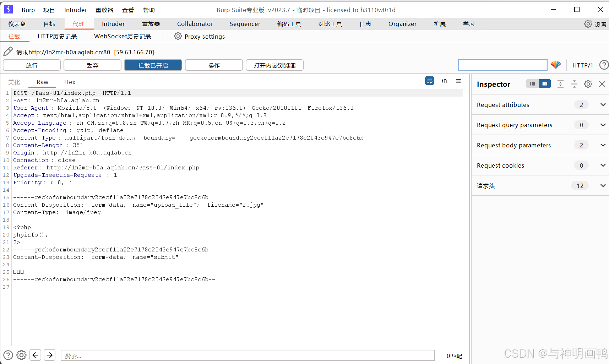609x364 pixels.
Task: Close the Inspector panel
Action: 602,84
